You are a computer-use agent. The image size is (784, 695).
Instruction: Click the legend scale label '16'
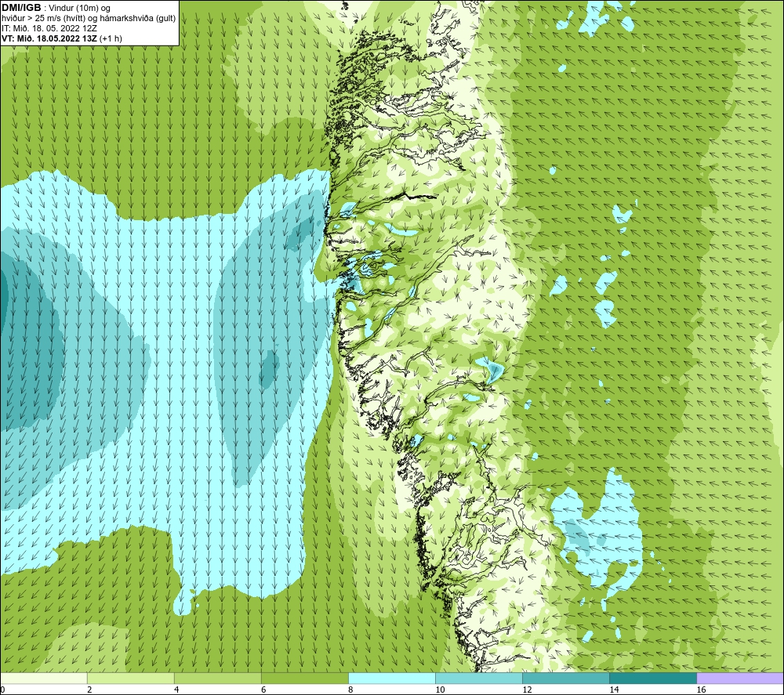tap(700, 690)
